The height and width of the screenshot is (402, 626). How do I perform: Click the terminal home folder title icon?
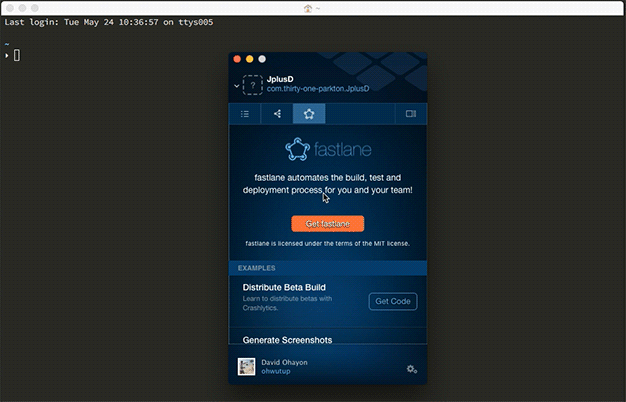click(x=308, y=8)
